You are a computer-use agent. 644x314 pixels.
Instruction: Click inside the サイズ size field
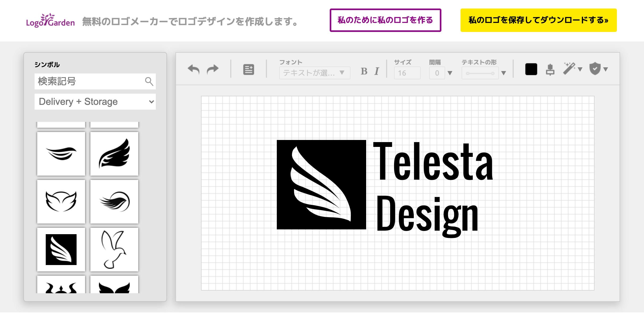pyautogui.click(x=407, y=72)
